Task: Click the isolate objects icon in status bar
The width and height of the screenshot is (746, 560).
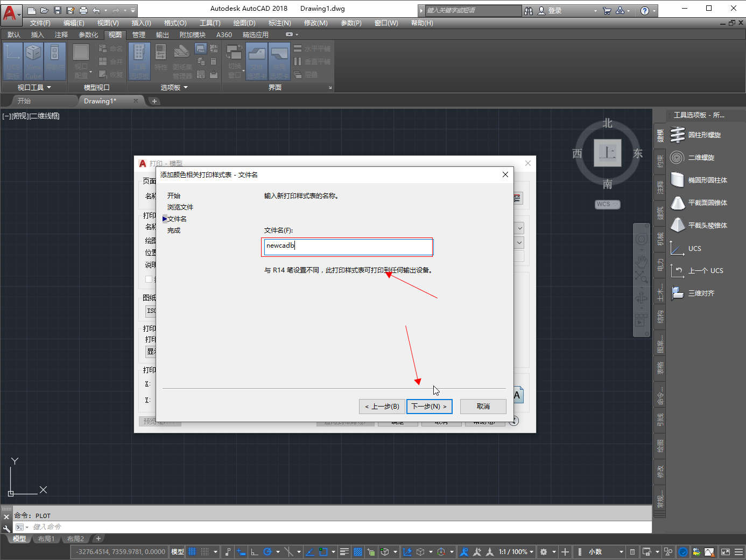Action: pos(668,552)
